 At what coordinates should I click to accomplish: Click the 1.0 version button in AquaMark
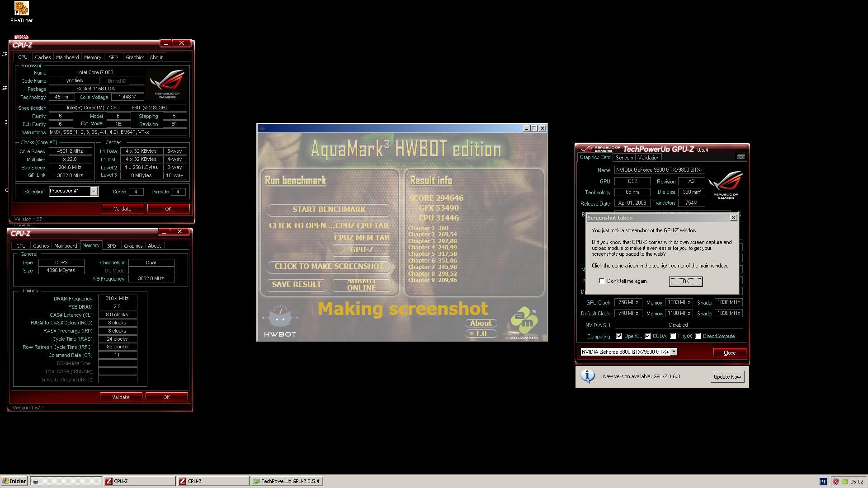(x=481, y=333)
